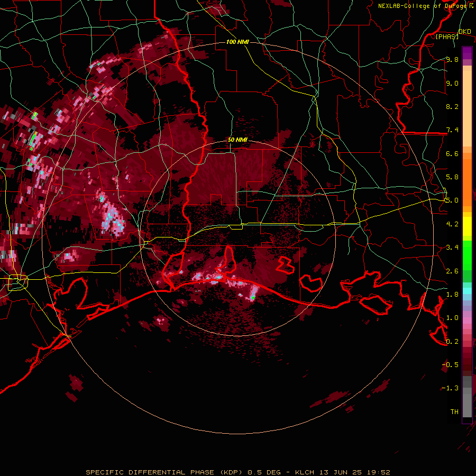The width and height of the screenshot is (476, 476).
Task: Click the 0.2 value on color scale
Action: pyautogui.click(x=452, y=342)
